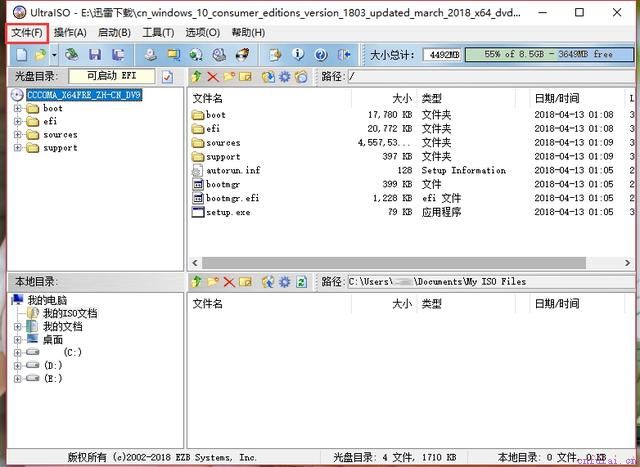Click the Burn CD/DVD image icon
Image resolution: width=640 pixels, height=467 pixels.
click(x=242, y=54)
